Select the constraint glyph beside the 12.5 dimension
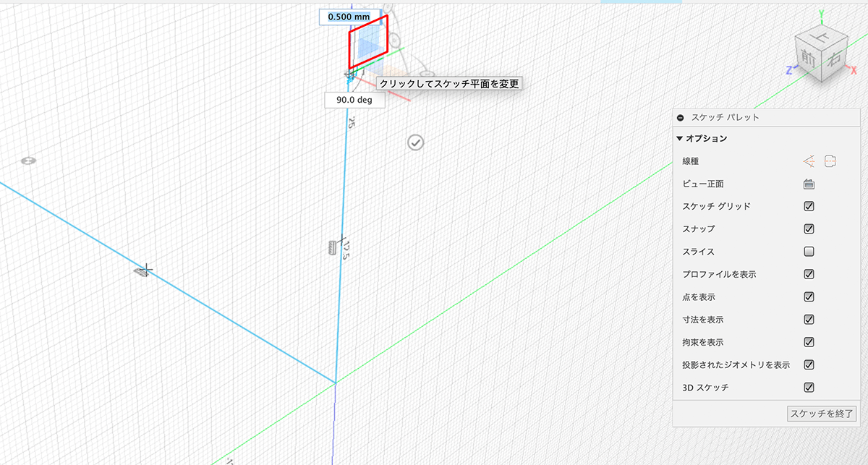The width and height of the screenshot is (868, 465). [333, 247]
